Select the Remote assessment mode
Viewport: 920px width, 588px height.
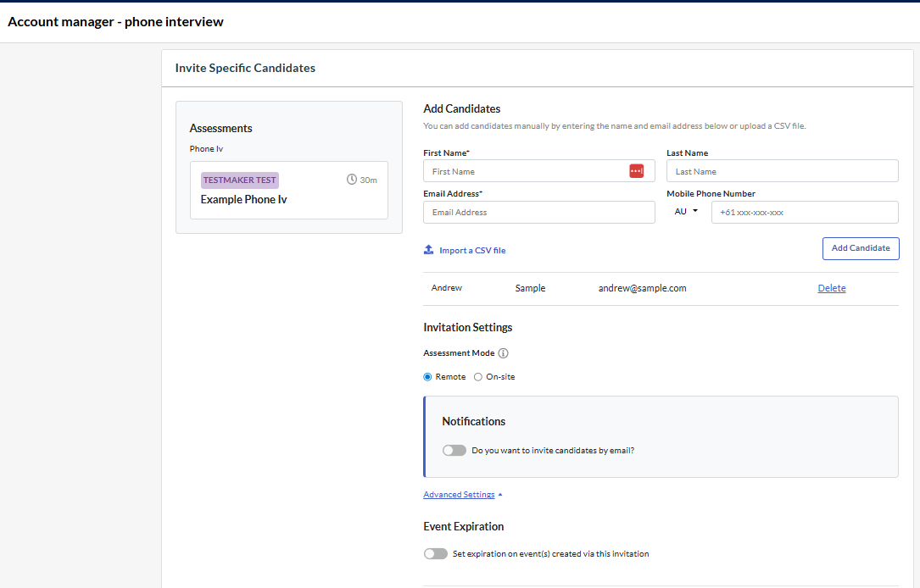tap(427, 377)
